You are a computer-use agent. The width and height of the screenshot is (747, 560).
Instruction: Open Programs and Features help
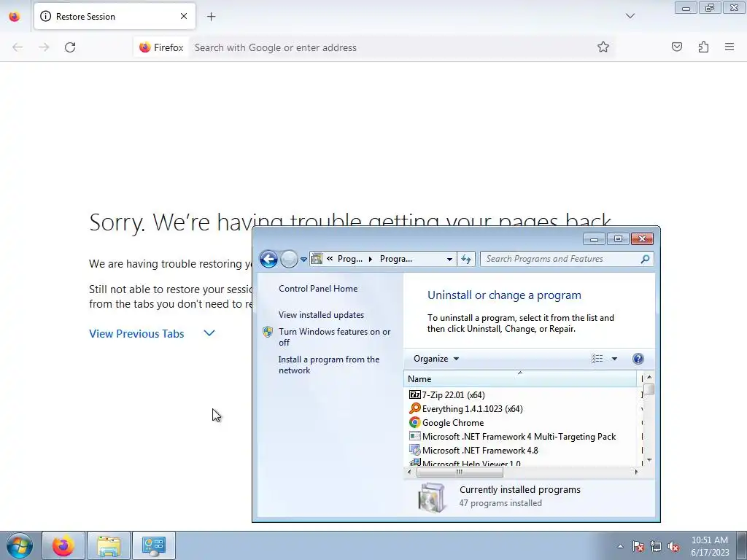(x=638, y=359)
